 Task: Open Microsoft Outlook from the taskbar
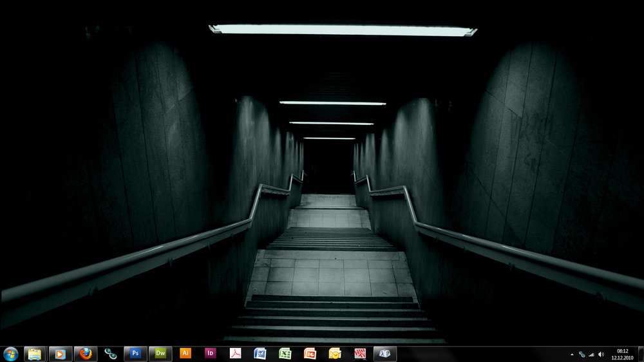pos(335,354)
